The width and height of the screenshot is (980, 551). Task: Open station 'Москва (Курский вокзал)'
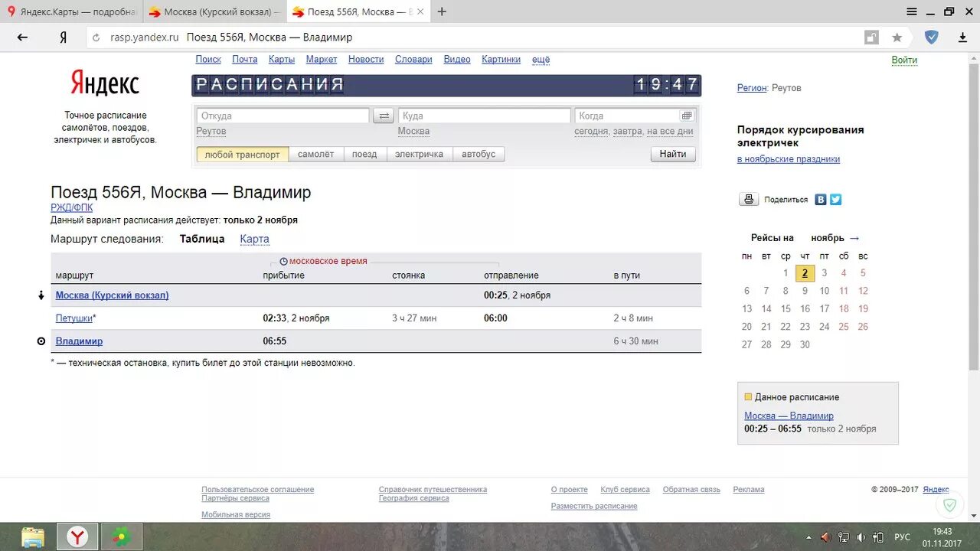113,295
